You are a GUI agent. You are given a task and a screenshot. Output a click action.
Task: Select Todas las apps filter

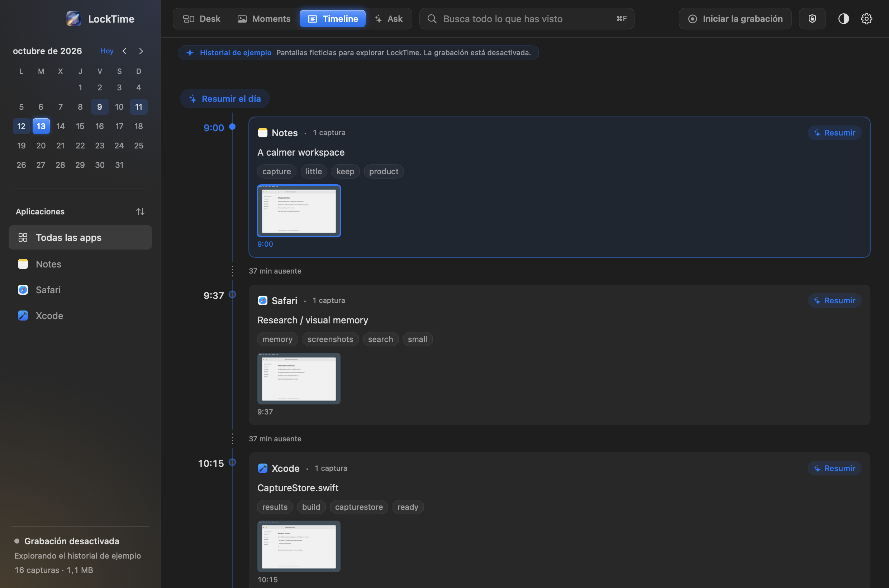[80, 237]
